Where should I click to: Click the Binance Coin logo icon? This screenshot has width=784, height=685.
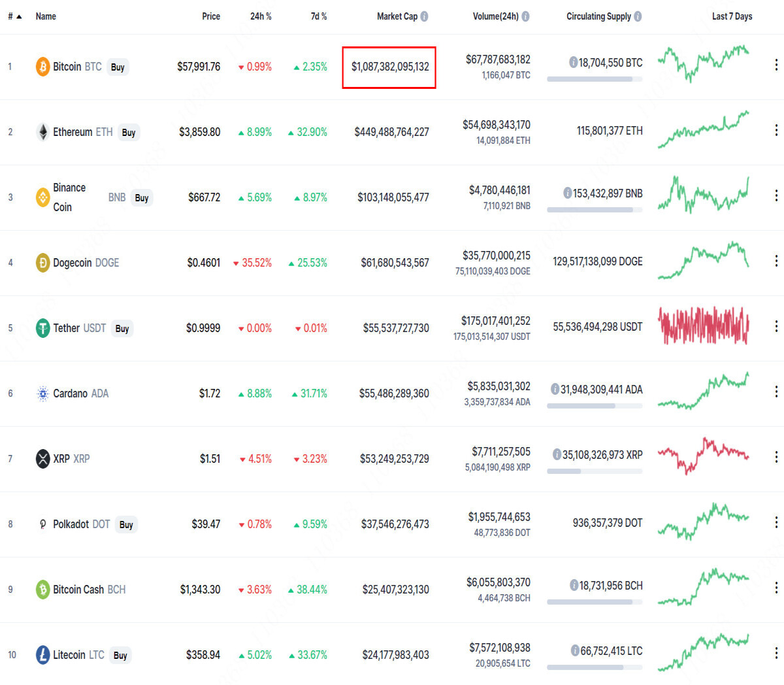(42, 197)
